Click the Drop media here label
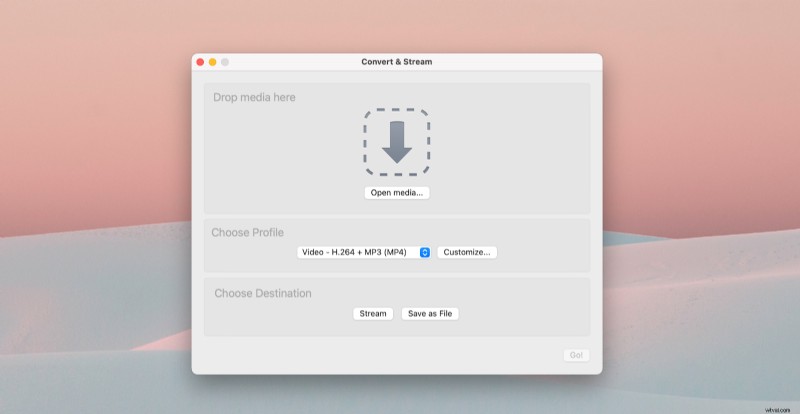The image size is (800, 414). 254,98
